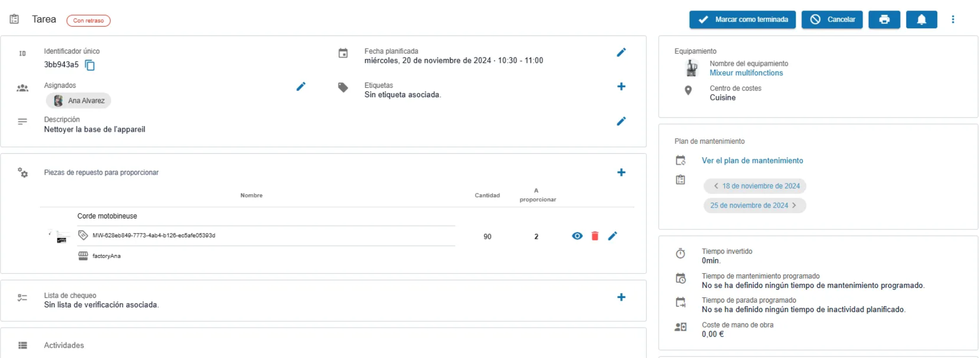The image size is (980, 358).
Task: Click the calendar icon beside Fecha planificada
Action: 343,53
